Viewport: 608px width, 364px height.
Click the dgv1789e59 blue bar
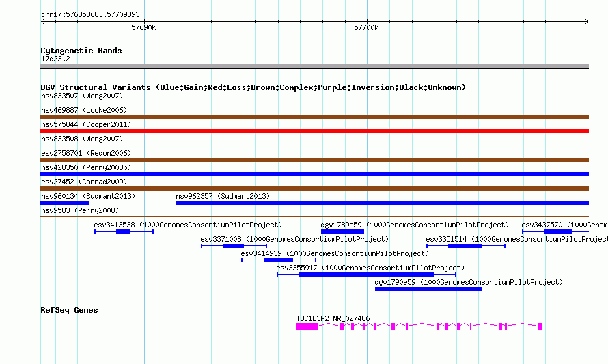pos(342,232)
